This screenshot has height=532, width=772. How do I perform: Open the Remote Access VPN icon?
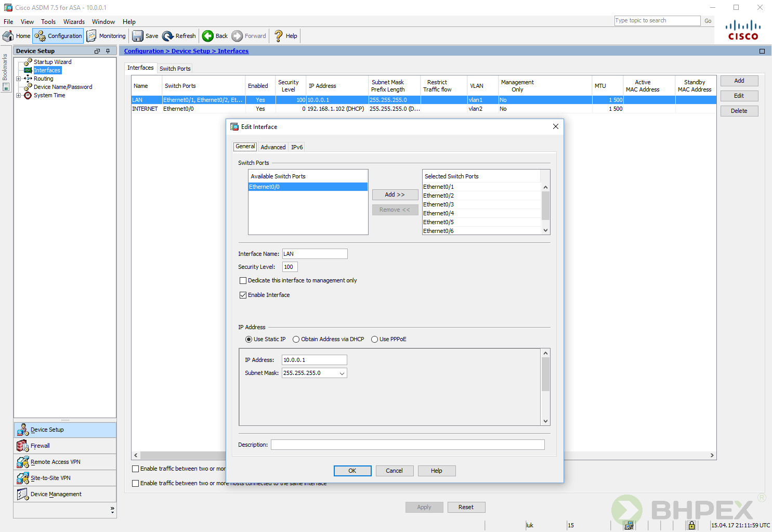point(22,462)
